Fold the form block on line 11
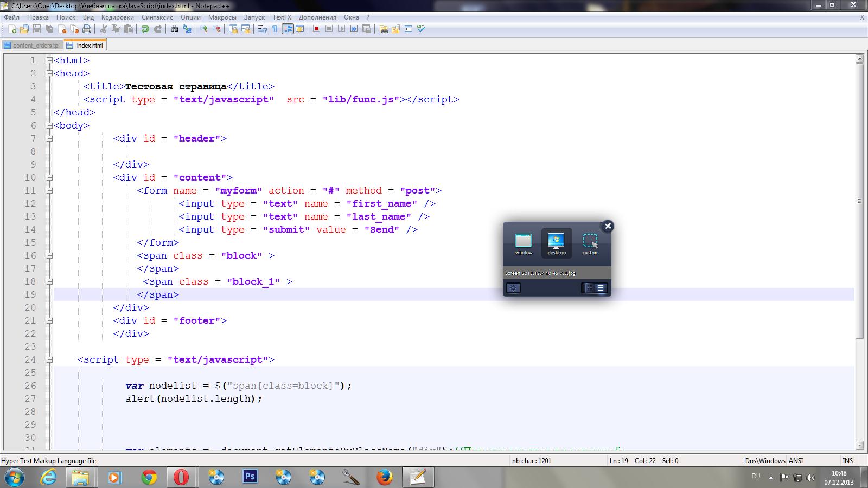 coord(49,190)
